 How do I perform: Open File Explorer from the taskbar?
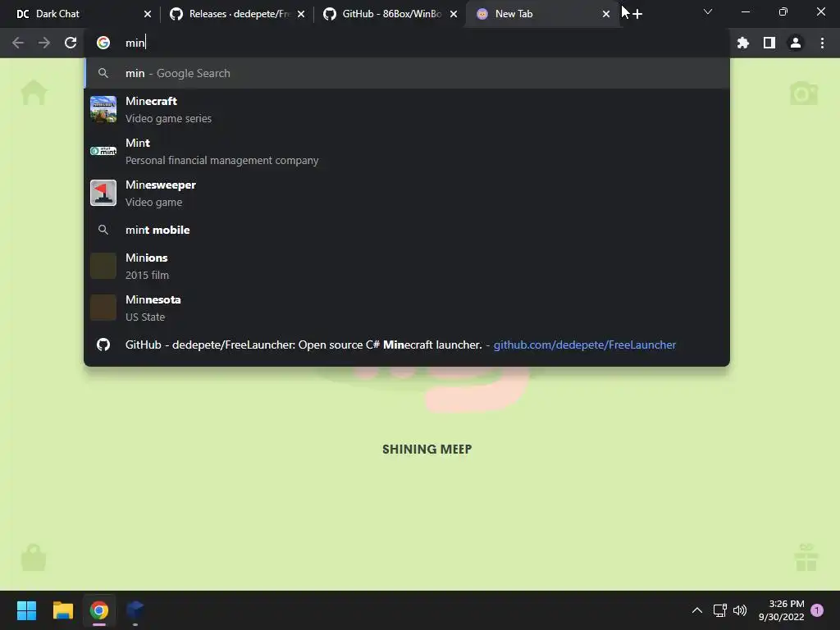(62, 610)
